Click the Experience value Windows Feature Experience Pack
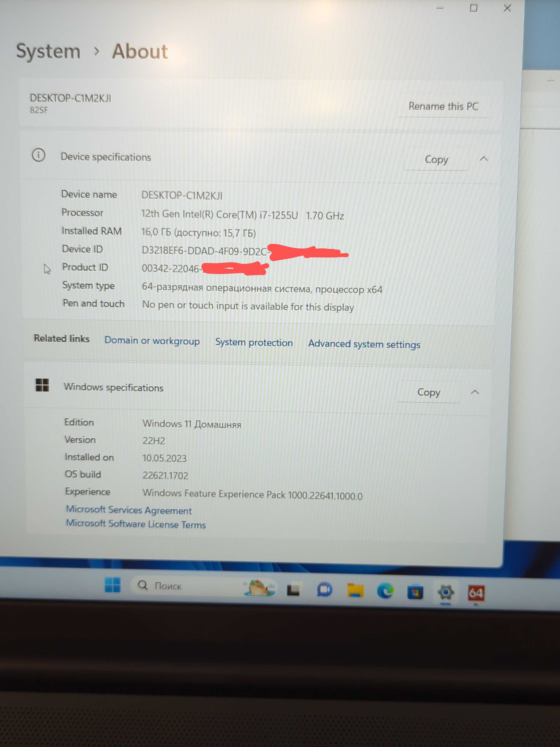Image resolution: width=560 pixels, height=747 pixels. coord(252,494)
